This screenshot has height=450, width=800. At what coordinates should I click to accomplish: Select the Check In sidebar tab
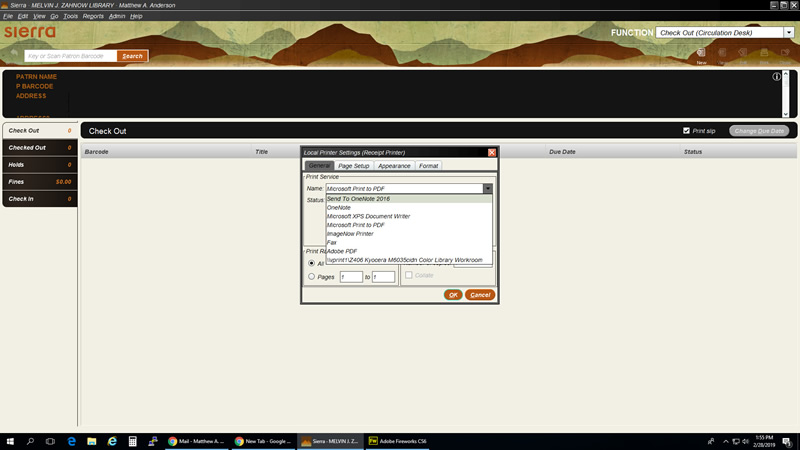[40, 199]
